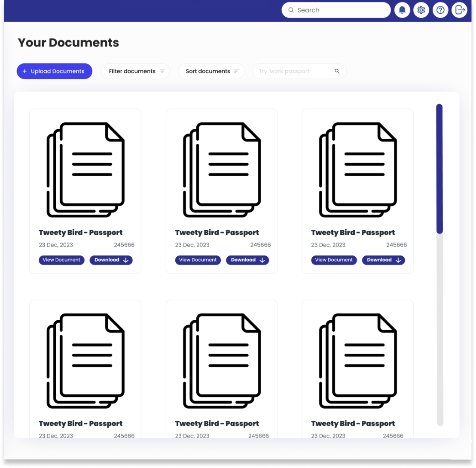
Task: Download the first Tweety Bird passport
Action: tap(111, 260)
